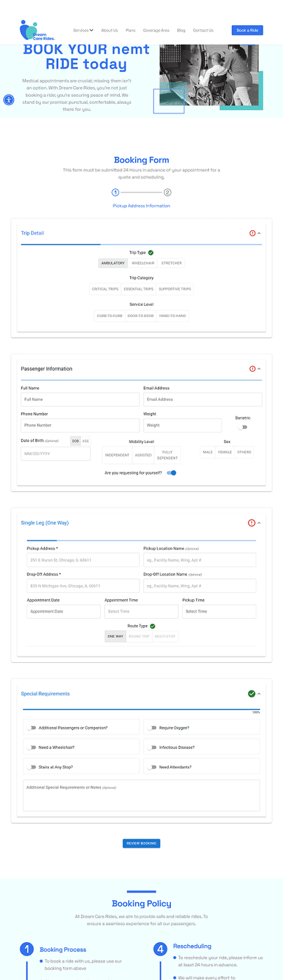The width and height of the screenshot is (283, 980).
Task: Click the Special Requirements 100% progress bar
Action: tap(141, 709)
